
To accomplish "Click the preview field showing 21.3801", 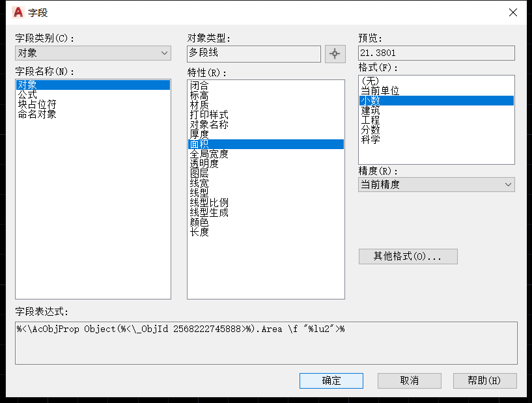I will coord(436,53).
